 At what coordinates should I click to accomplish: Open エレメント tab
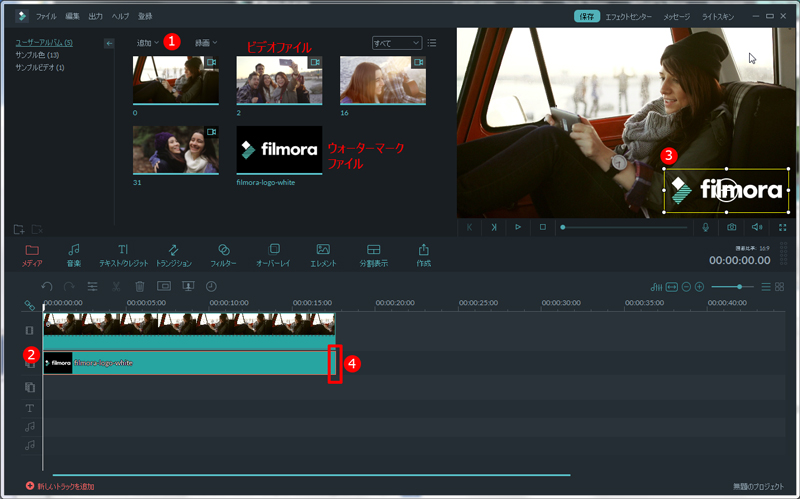[x=323, y=255]
